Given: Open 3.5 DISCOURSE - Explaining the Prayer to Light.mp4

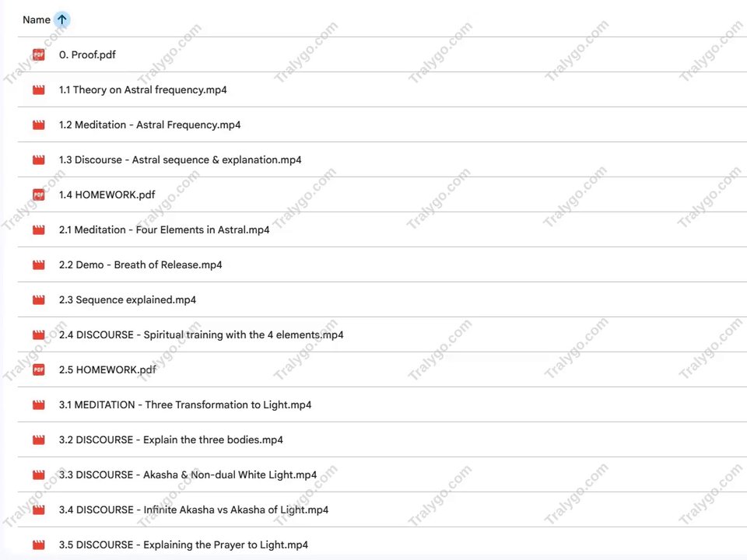Looking at the screenshot, I should point(184,544).
